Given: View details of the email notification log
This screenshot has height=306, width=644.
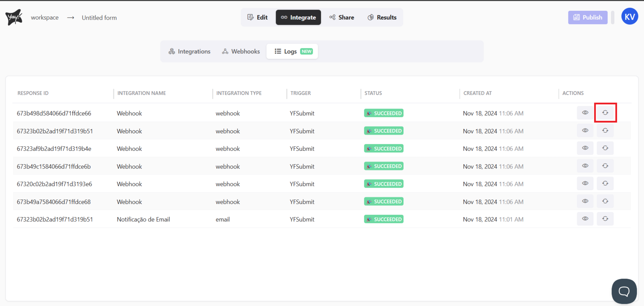Looking at the screenshot, I should coord(585,219).
